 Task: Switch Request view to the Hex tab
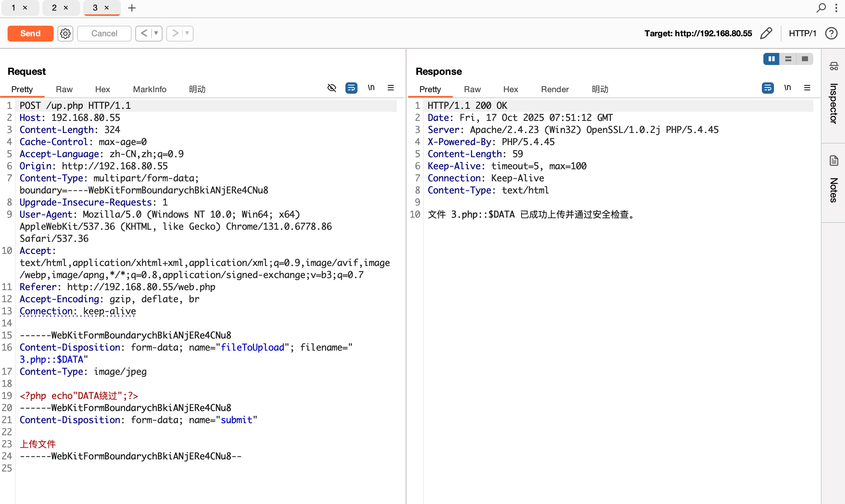tap(102, 89)
